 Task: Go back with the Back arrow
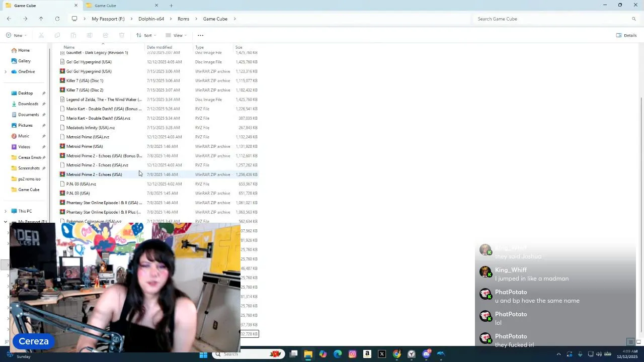pos(9,19)
